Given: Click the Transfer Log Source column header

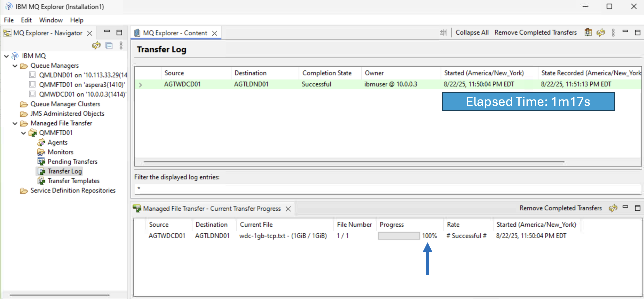Looking at the screenshot, I should point(196,73).
